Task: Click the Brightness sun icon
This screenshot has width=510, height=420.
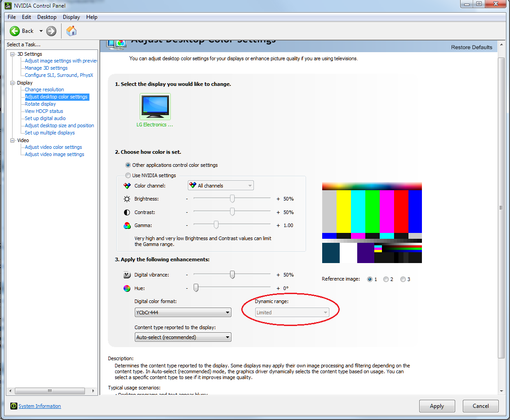Action: (127, 199)
